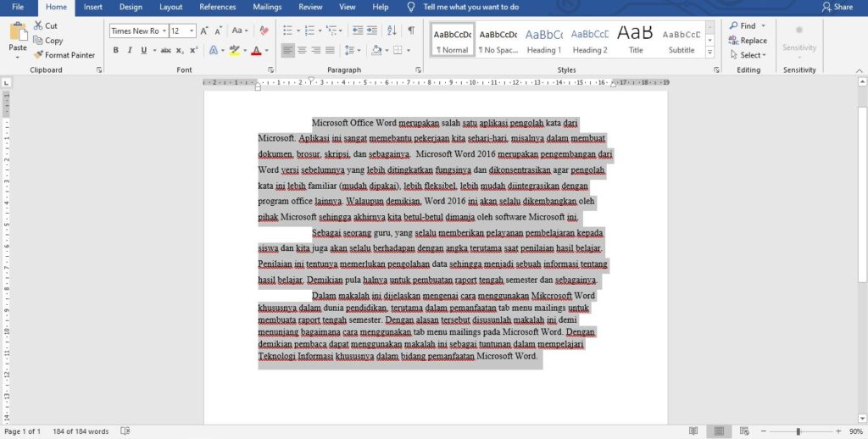Apply strikethrough to selected text

point(165,50)
